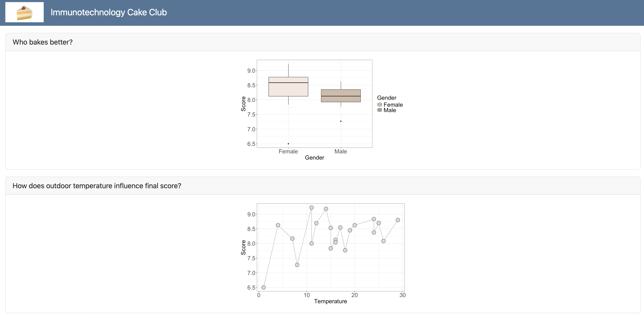Click the Immunotechnology Cake Club title
644x318 pixels.
[109, 12]
